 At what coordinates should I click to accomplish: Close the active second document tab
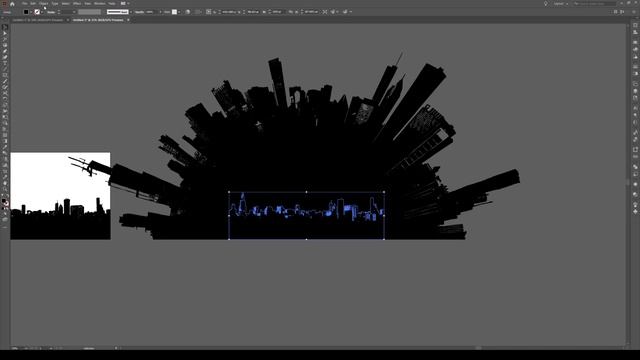pos(128,20)
